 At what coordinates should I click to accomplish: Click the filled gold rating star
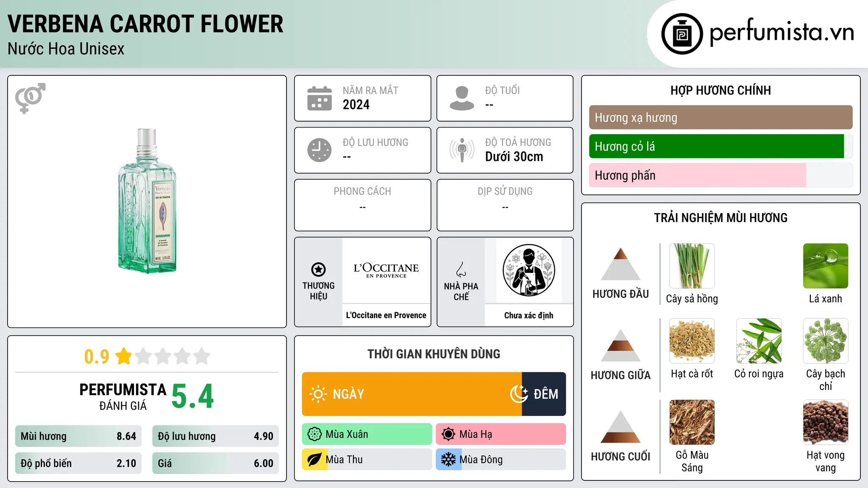(124, 356)
